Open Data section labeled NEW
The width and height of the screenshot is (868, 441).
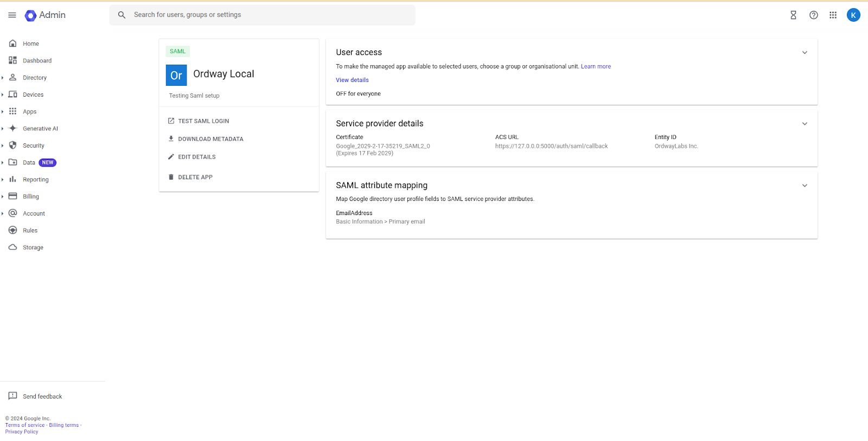pos(40,162)
